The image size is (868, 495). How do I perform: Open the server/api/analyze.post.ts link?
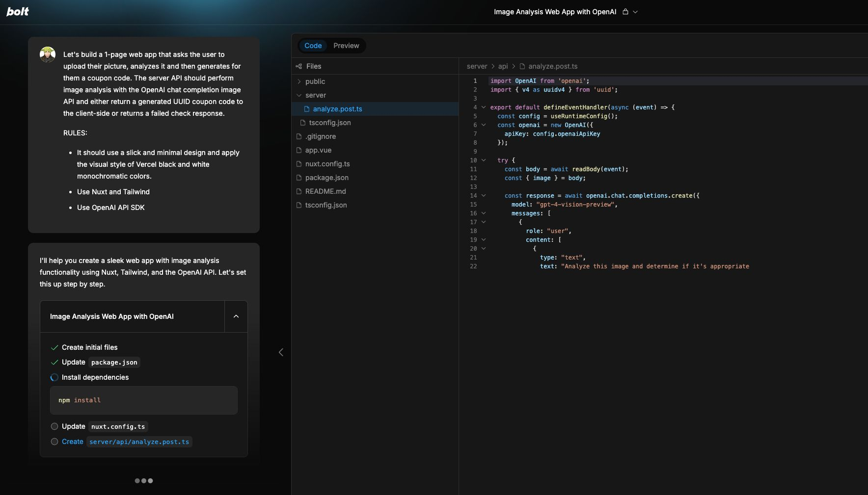point(139,442)
